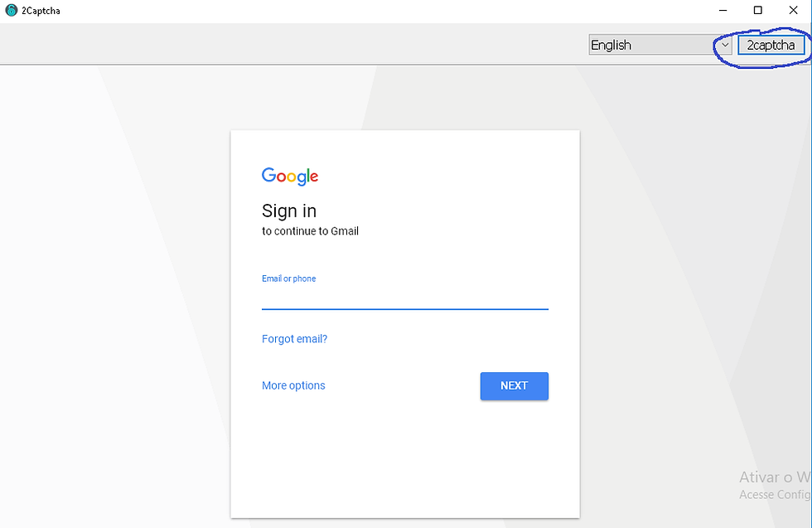Screen dimensions: 812x528
Task: Maximize the 2Captcha window
Action: coord(757,11)
